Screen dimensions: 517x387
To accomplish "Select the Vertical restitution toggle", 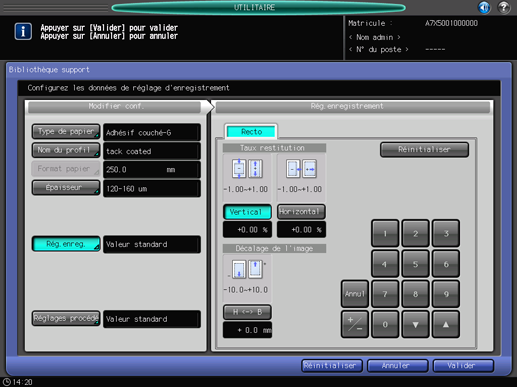I will [x=247, y=212].
